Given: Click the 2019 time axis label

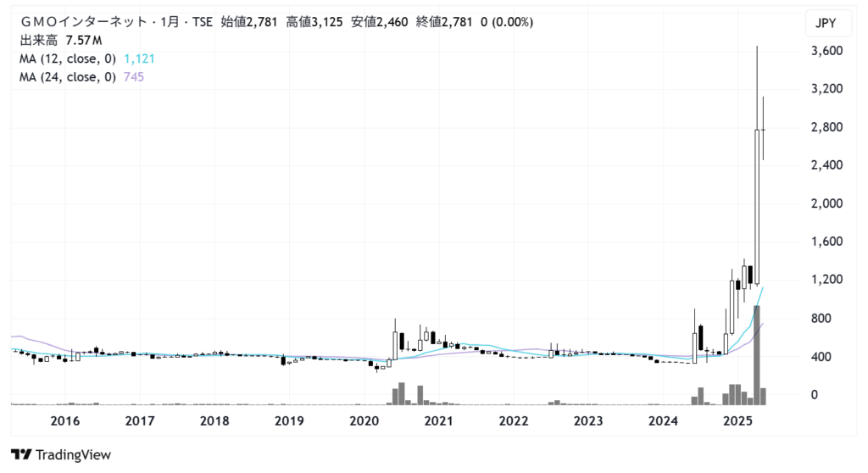Looking at the screenshot, I should [289, 421].
